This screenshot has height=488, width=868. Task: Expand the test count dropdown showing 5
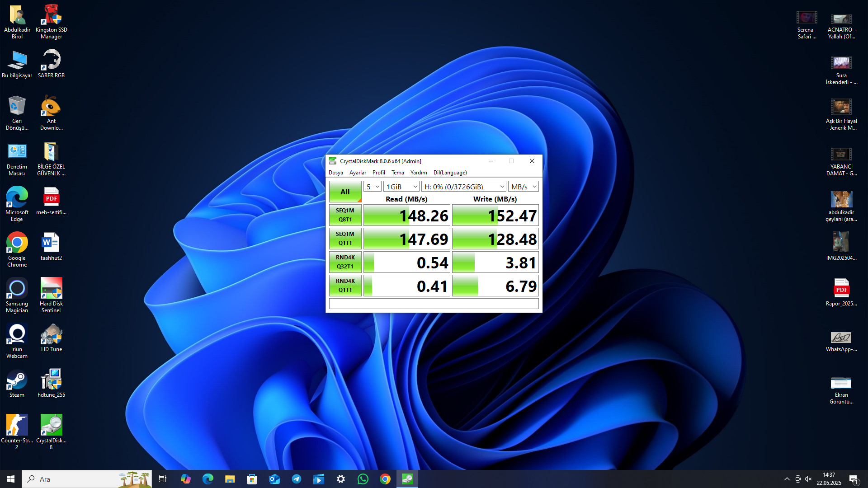pos(373,187)
